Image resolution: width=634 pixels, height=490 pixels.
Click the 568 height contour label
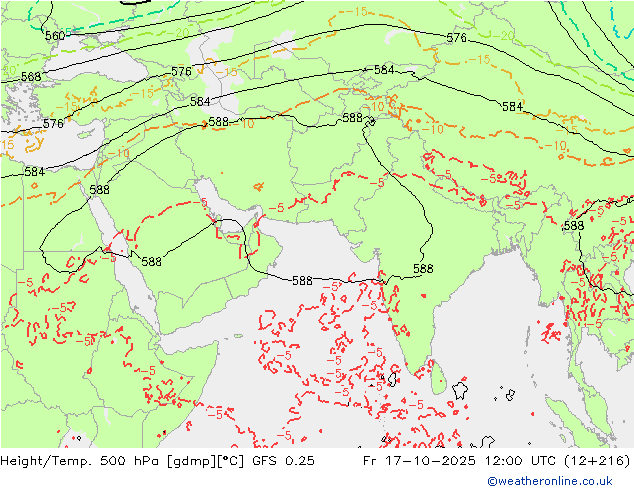[x=31, y=76]
